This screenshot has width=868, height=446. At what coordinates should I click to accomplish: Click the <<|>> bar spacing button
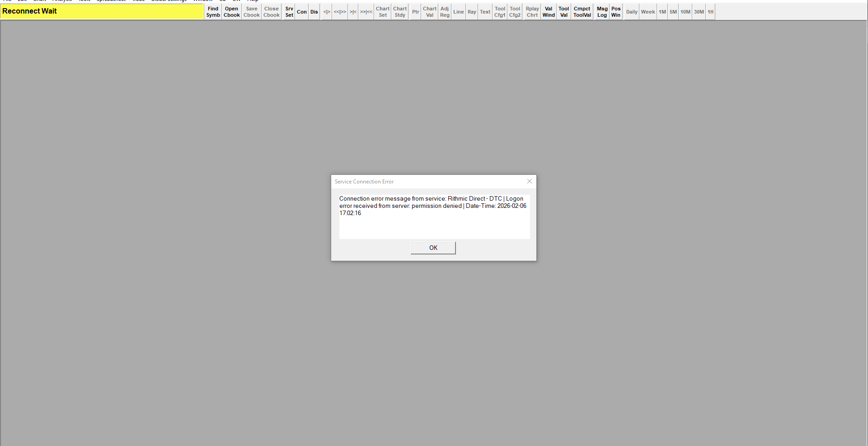tap(340, 12)
